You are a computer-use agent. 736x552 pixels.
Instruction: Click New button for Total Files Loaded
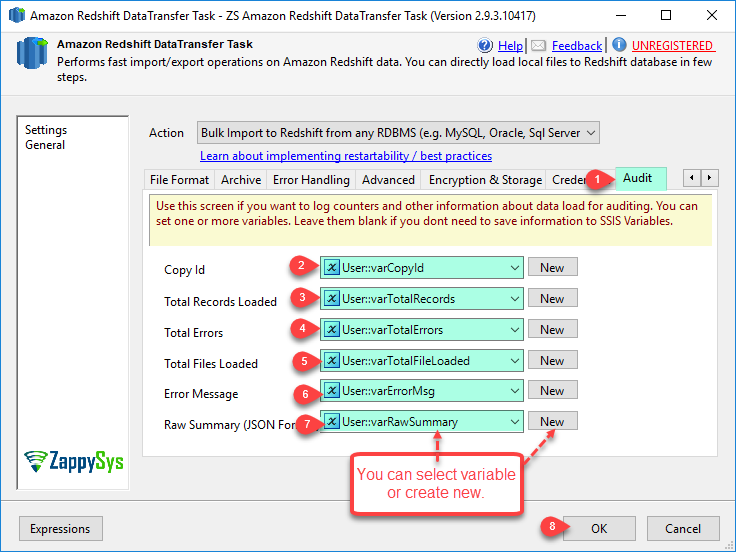[552, 360]
